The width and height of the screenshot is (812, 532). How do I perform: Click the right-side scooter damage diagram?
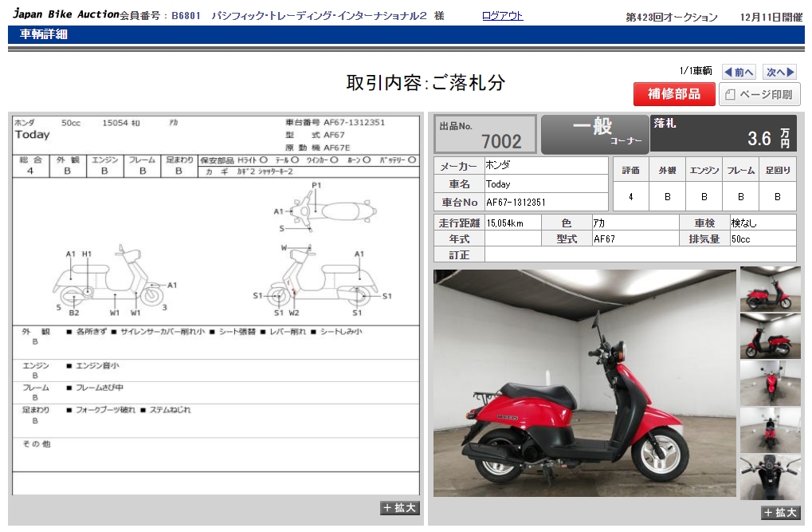coord(322,281)
